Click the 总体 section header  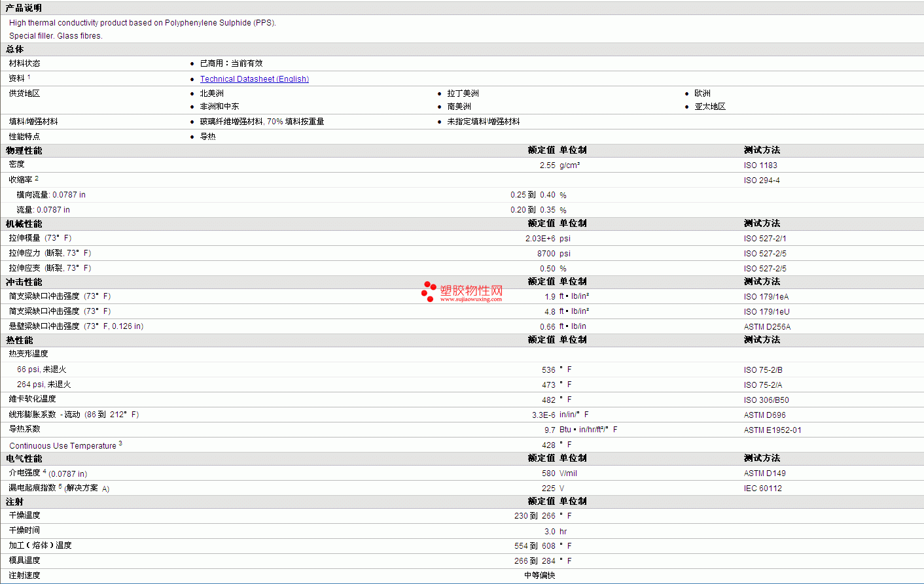pos(14,49)
